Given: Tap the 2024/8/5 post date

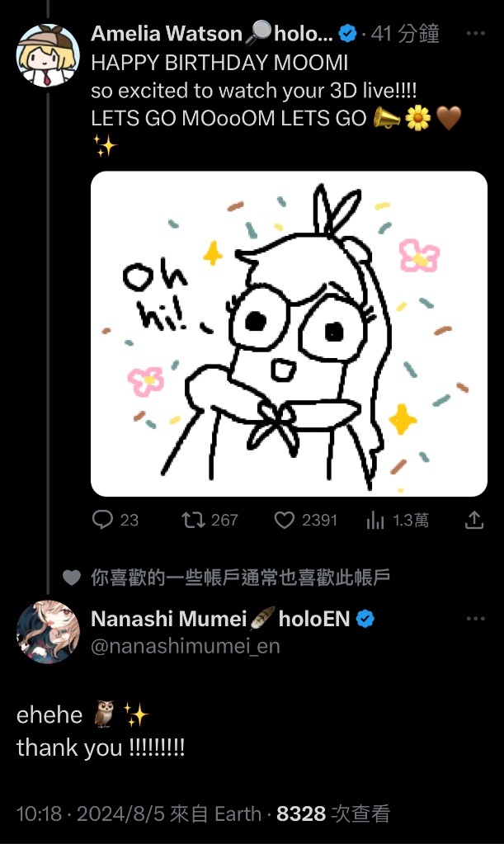Looking at the screenshot, I should coord(120,813).
